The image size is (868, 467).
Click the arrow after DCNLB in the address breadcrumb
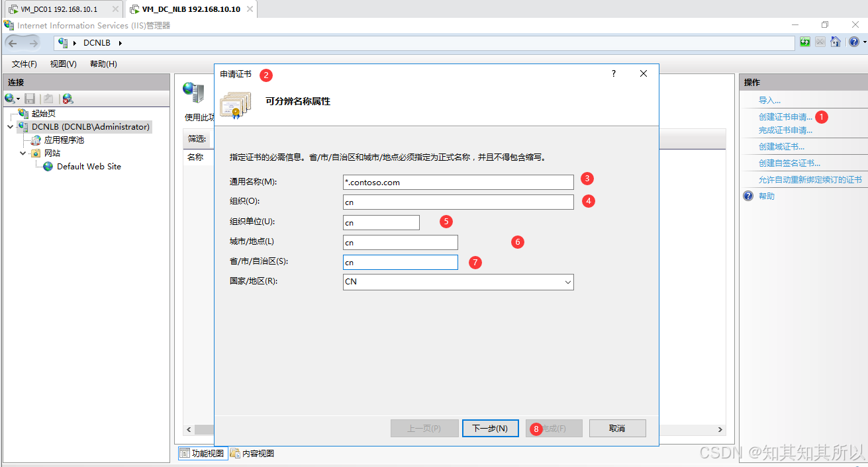click(x=121, y=43)
